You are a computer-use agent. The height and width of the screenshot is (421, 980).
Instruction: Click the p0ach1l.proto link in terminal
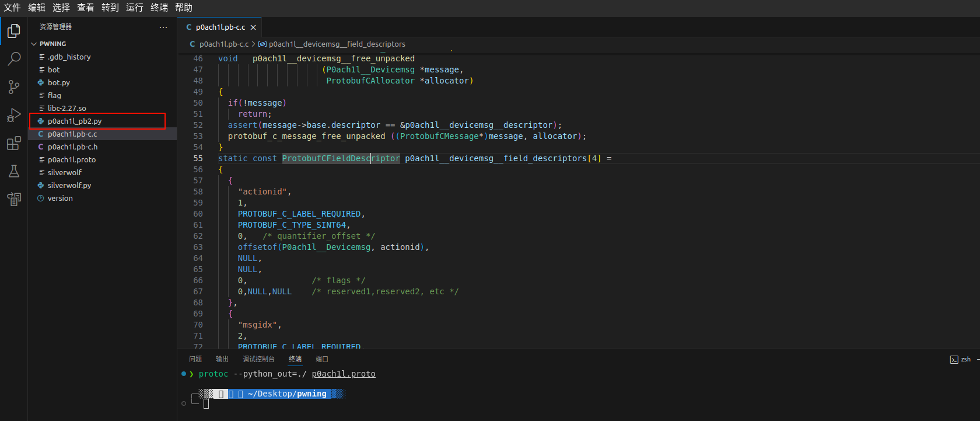click(x=344, y=374)
